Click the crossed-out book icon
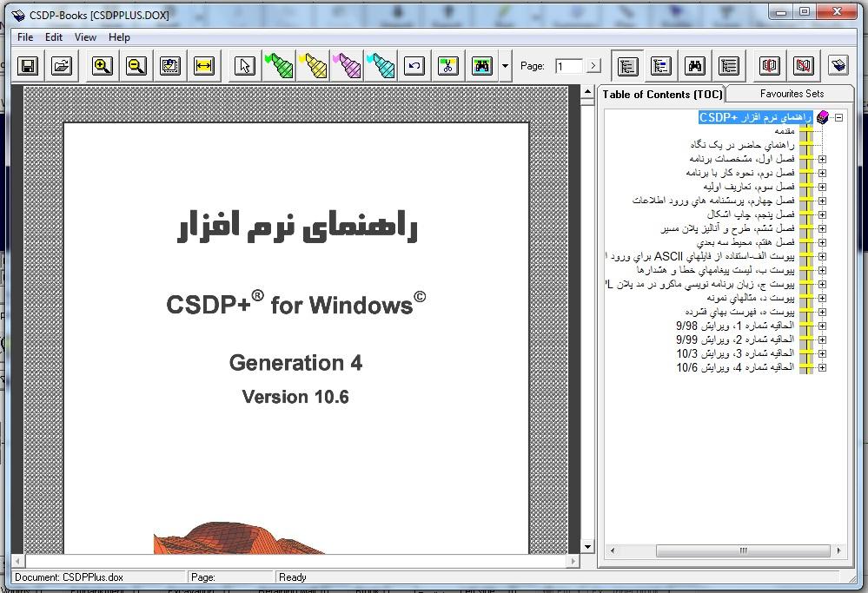Viewport: 868px width, 593px height. (x=803, y=66)
